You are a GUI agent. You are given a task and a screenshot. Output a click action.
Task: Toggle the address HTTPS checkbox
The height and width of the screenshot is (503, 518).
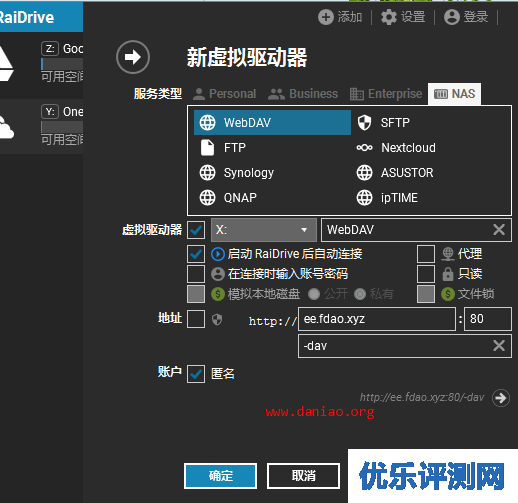(196, 319)
